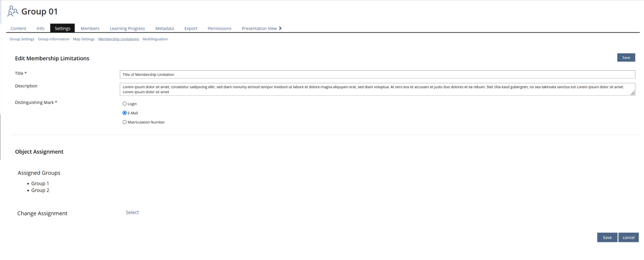Open the Permissions tab
The width and height of the screenshot is (644, 260).
[x=219, y=28]
